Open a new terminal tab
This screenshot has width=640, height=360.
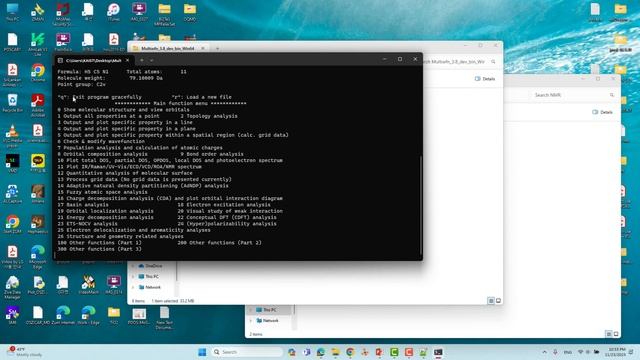click(x=142, y=60)
